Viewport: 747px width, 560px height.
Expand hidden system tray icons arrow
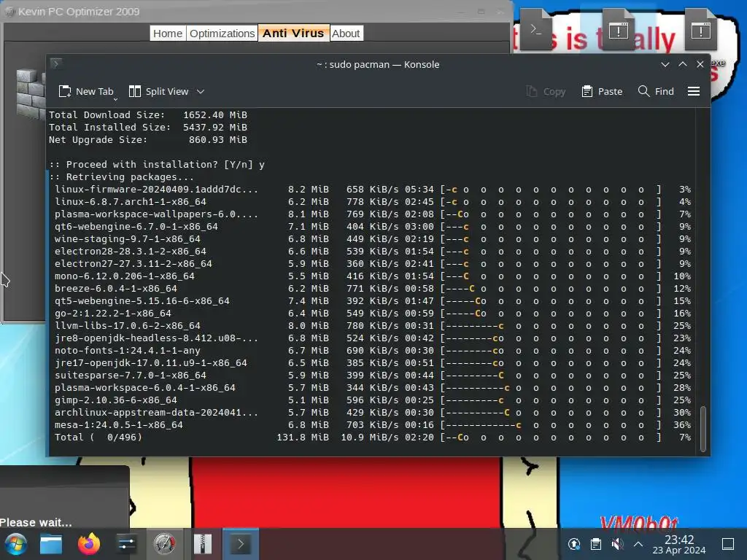point(638,544)
